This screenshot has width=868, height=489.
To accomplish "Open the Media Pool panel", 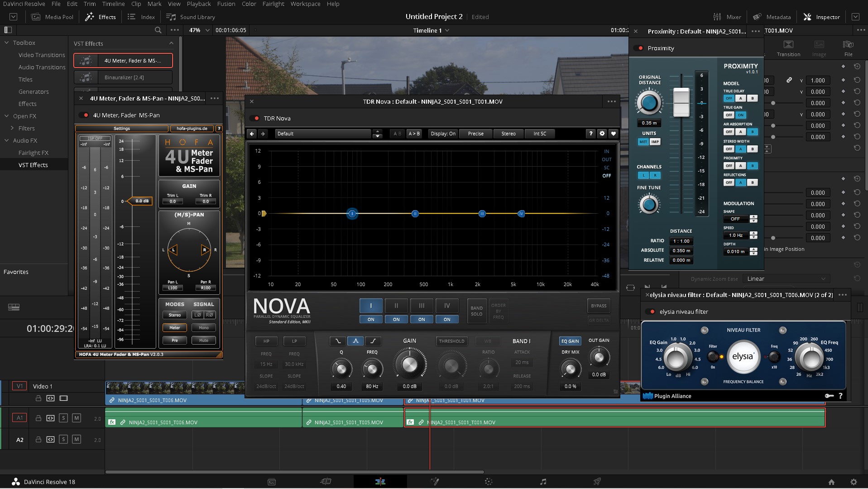I will click(x=52, y=17).
